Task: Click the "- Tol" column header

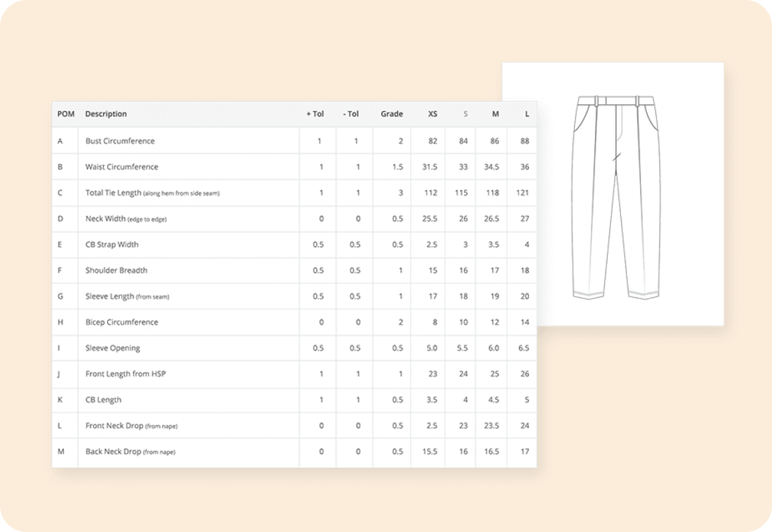Action: tap(351, 114)
